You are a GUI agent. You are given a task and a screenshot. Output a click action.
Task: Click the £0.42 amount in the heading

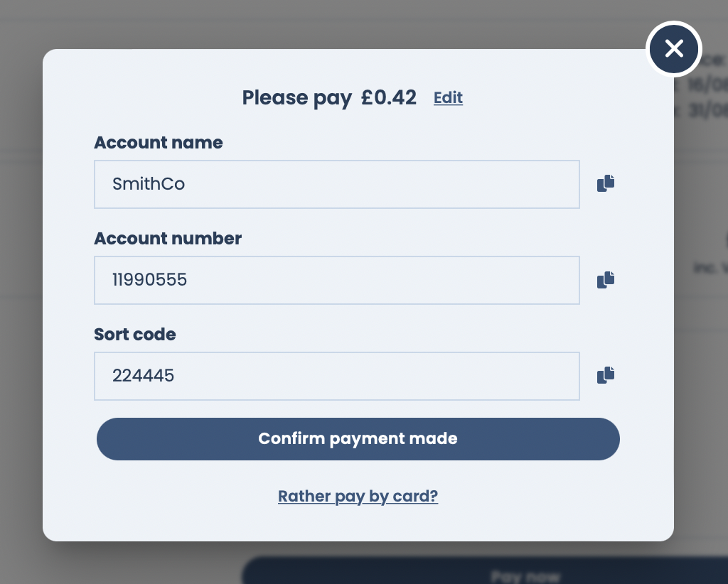389,98
